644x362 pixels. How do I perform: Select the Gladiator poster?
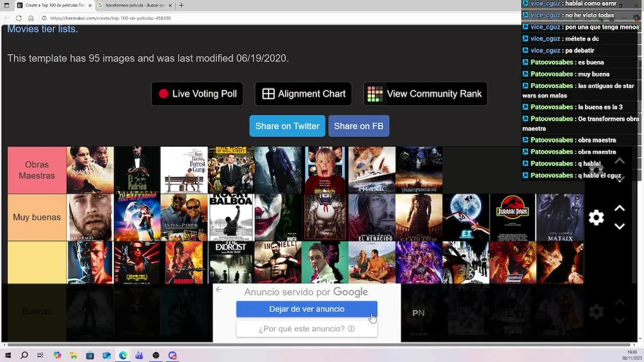click(419, 217)
